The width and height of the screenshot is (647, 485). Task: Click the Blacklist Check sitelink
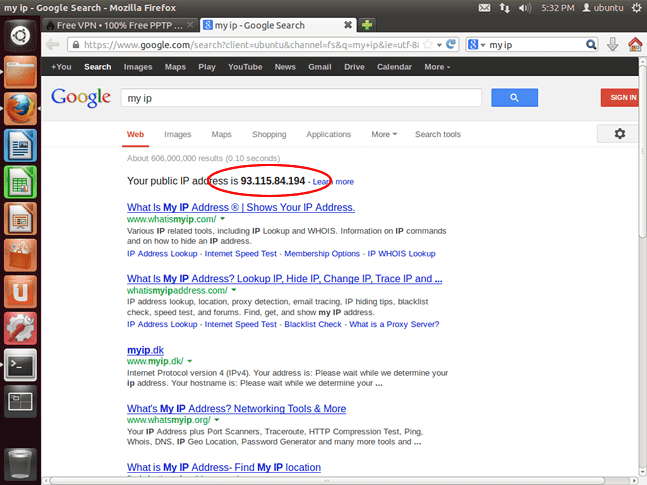coord(313,324)
